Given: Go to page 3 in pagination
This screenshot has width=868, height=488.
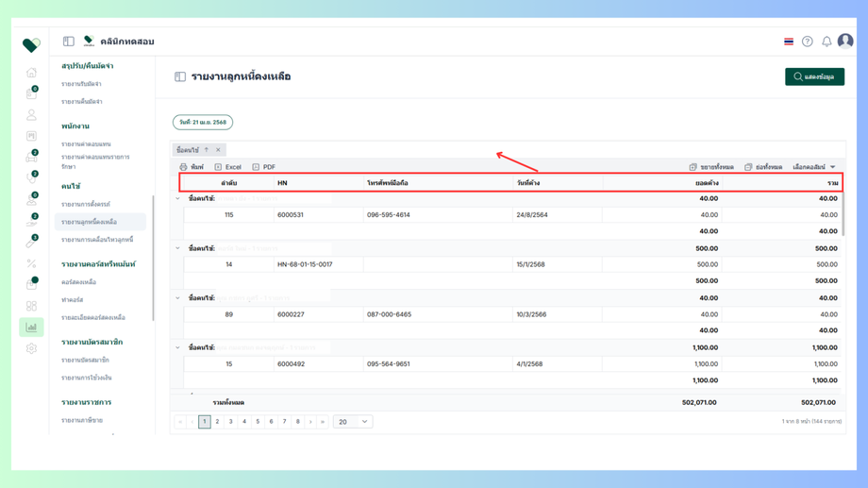Looking at the screenshot, I should (231, 422).
